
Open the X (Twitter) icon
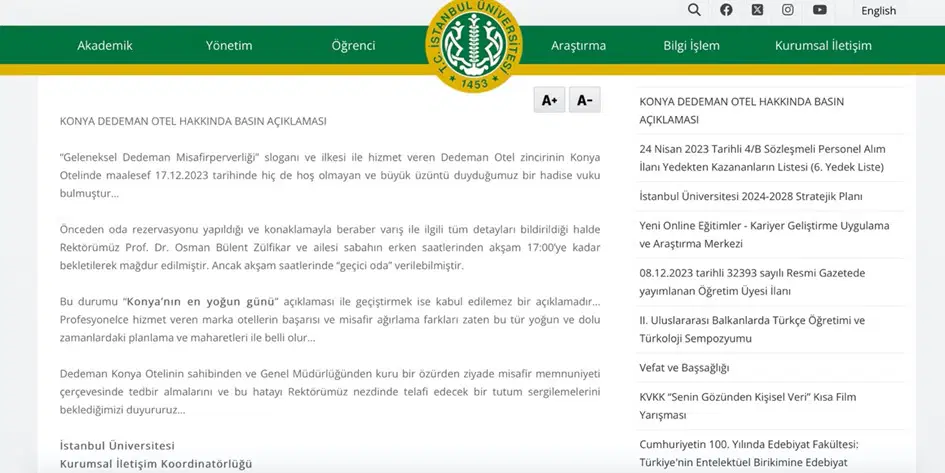[x=757, y=10]
